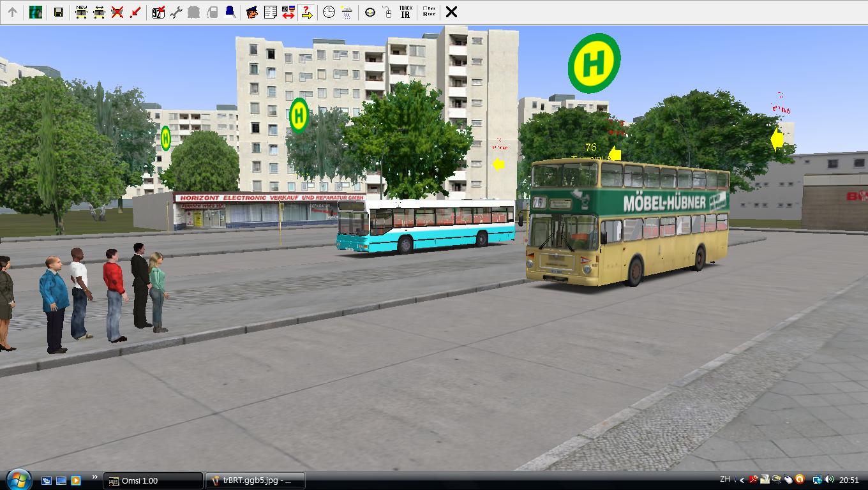Viewport: 868px width, 490px height.
Task: Open the wrench repair tool
Action: tap(176, 12)
